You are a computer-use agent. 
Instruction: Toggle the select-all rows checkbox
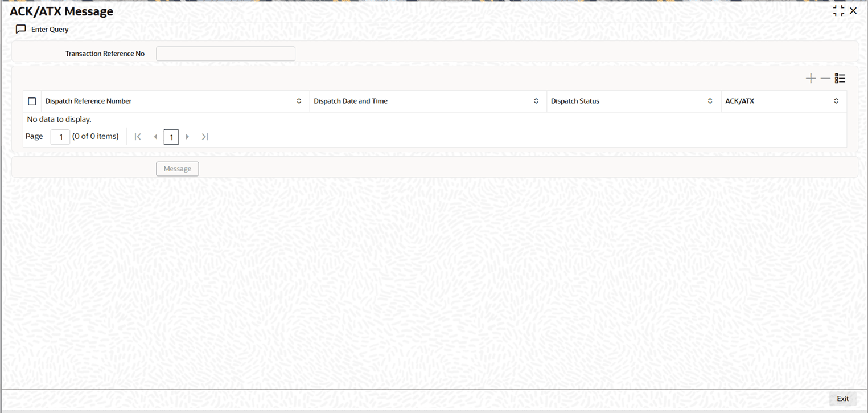(32, 101)
